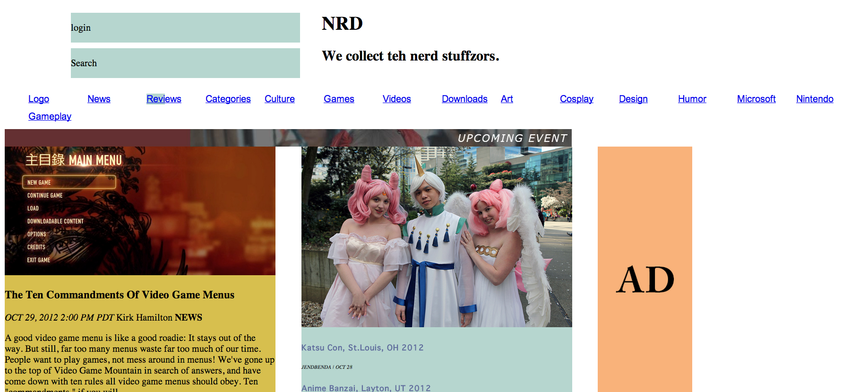Click the orange AD banner
Viewport: 868px width, 392px height.
coord(645,269)
